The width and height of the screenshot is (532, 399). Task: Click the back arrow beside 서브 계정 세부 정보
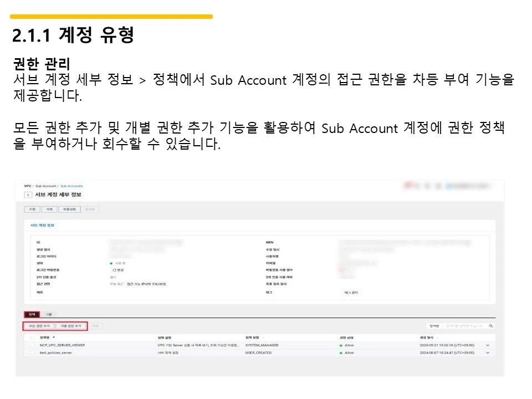[x=28, y=195]
